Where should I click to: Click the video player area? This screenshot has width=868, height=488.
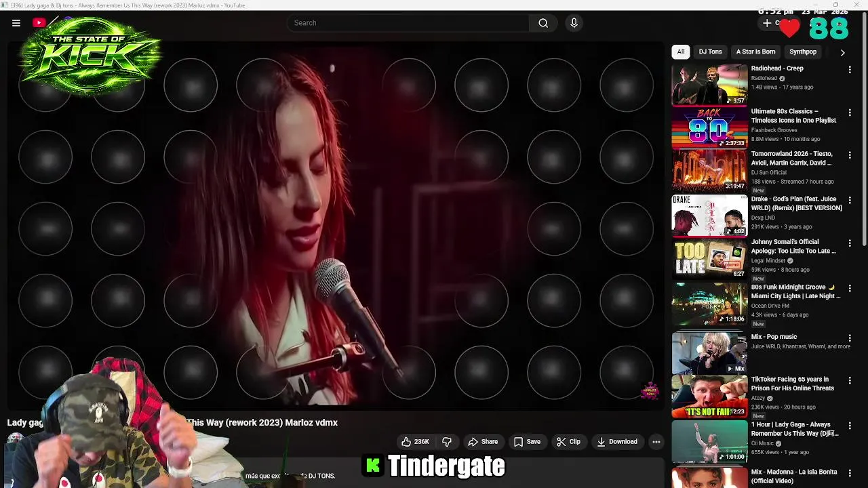click(x=335, y=225)
